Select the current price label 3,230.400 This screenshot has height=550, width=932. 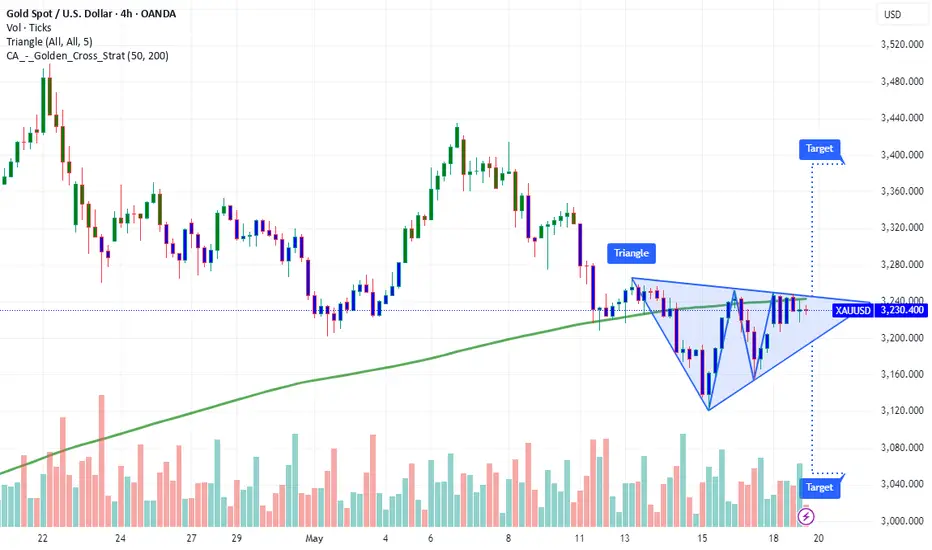(902, 310)
